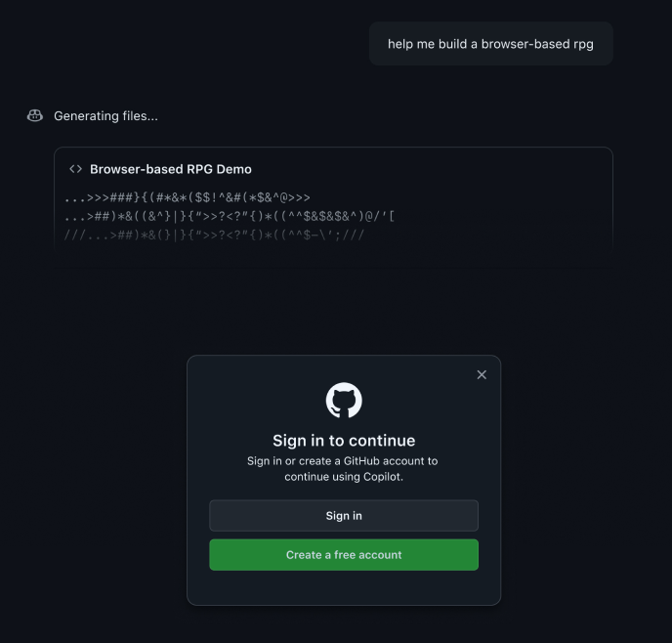Click the GitHub Octocat logo in the dialog
The image size is (672, 643).
pyautogui.click(x=344, y=401)
